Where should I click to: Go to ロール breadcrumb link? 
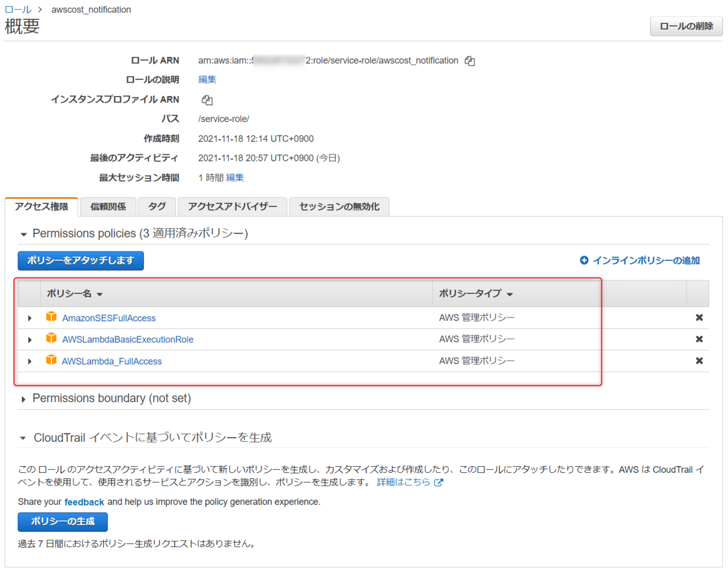tap(17, 10)
